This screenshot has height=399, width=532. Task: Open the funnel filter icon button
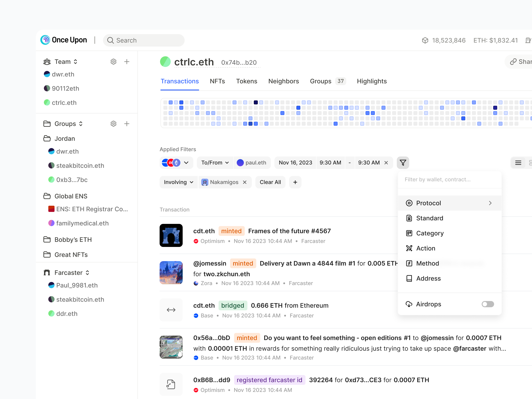[403, 162]
